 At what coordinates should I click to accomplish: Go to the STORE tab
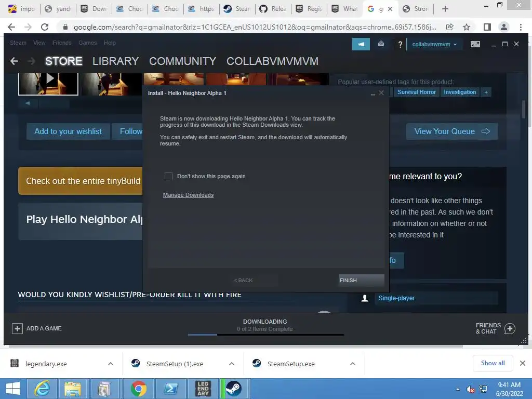[x=64, y=61]
